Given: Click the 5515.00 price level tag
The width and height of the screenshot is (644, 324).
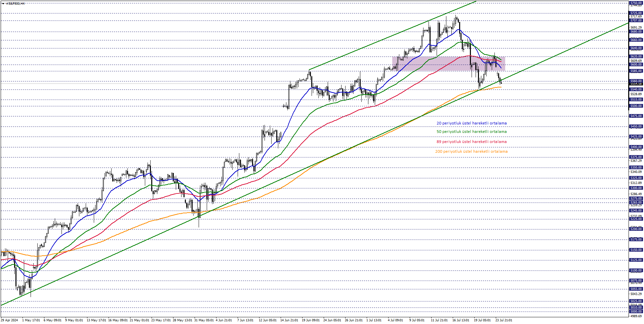Looking at the screenshot, I should (636, 100).
